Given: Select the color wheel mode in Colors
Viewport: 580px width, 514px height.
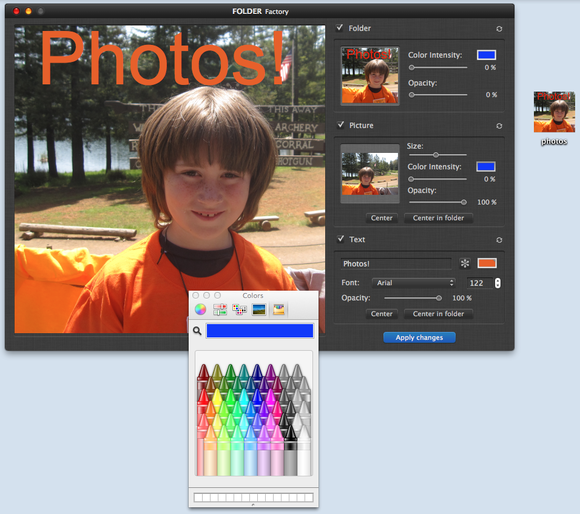Looking at the screenshot, I should coord(200,309).
